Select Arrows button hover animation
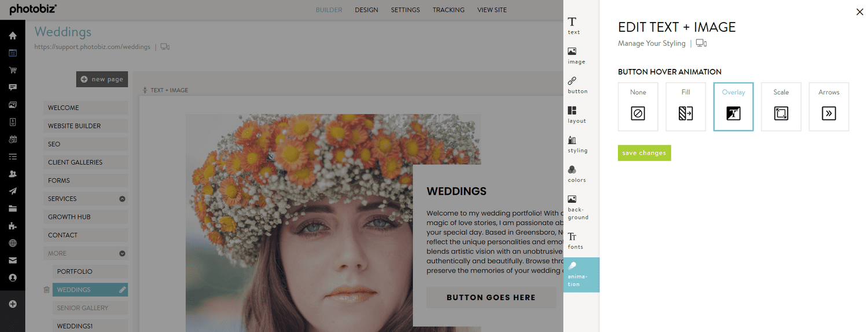The height and width of the screenshot is (332, 868). coord(829,107)
